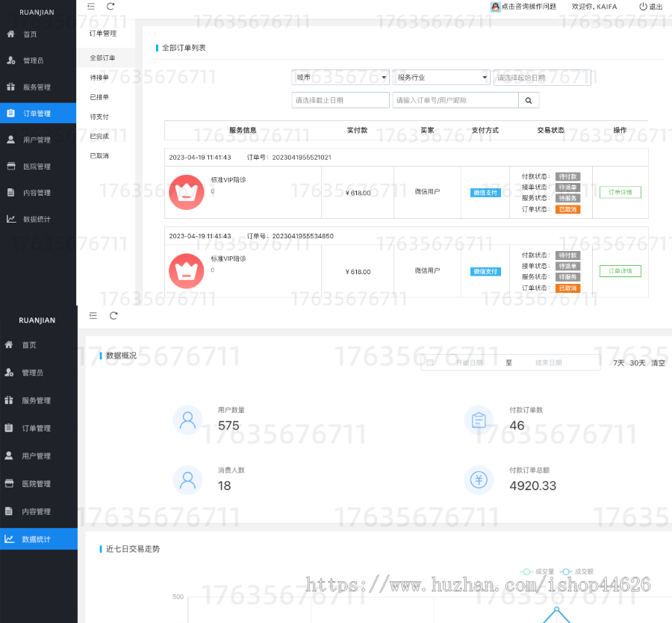This screenshot has height=623, width=672.
Task: Click the 用户管理 person icon in upper sidebar
Action: [10, 140]
